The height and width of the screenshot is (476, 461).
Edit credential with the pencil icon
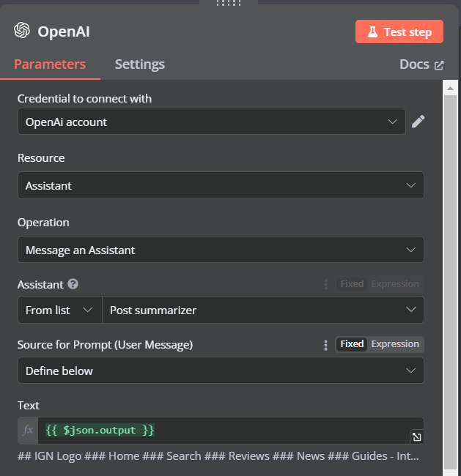pos(418,122)
